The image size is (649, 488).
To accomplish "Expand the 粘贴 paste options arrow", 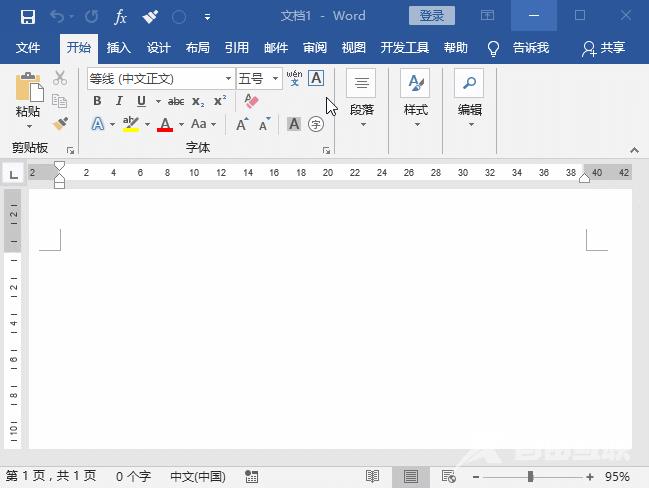I will pyautogui.click(x=29, y=126).
